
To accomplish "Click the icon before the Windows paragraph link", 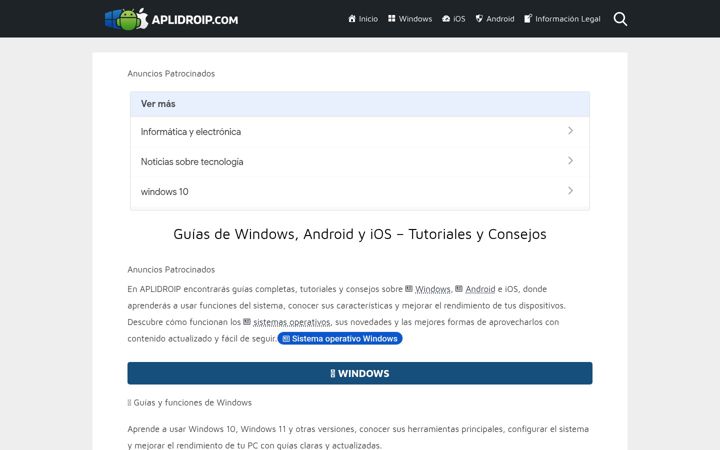I will pos(409,289).
